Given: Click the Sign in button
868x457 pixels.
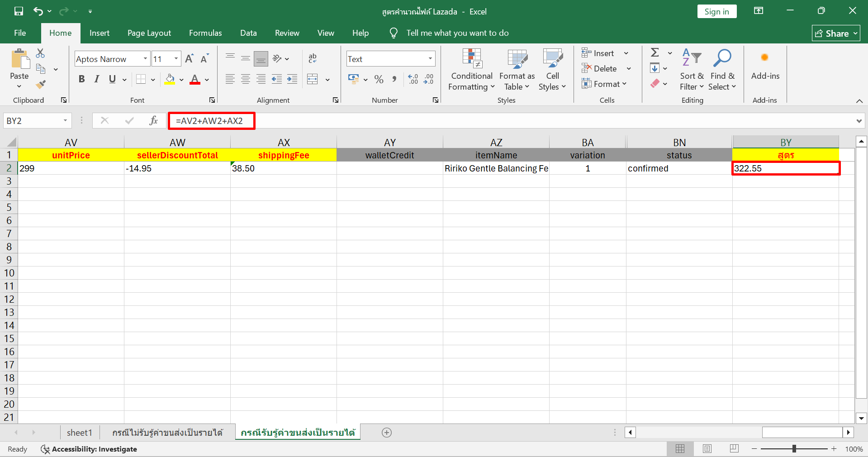Looking at the screenshot, I should [716, 12].
